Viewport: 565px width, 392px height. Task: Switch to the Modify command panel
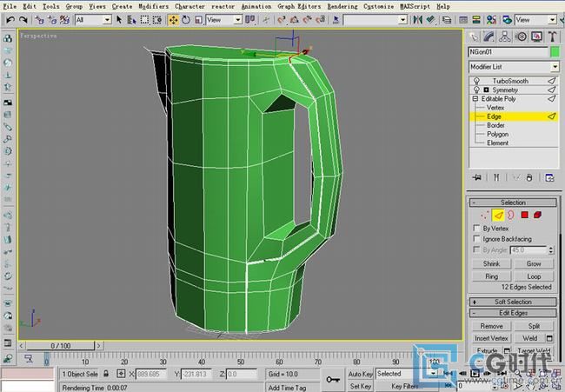pos(489,37)
